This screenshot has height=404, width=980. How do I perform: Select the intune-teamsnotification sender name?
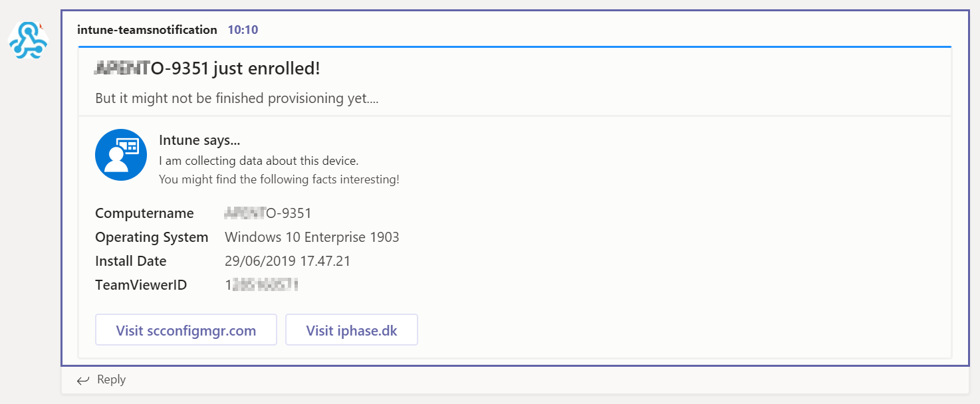click(147, 29)
